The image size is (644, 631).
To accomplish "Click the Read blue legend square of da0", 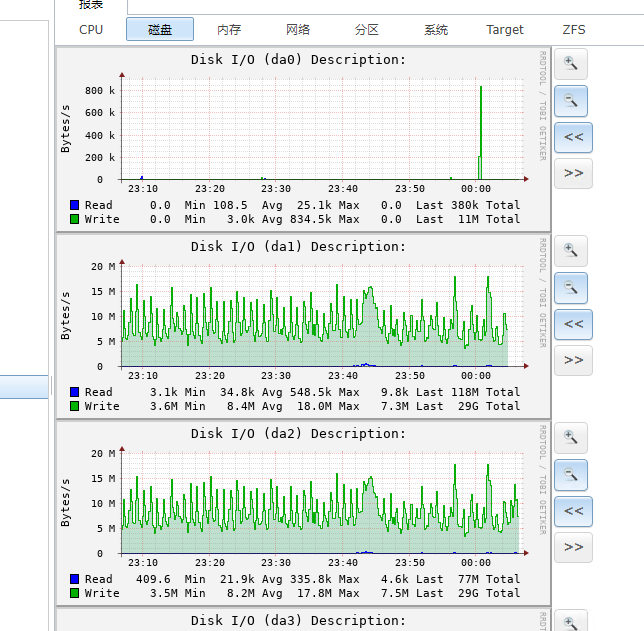I will click(74, 205).
